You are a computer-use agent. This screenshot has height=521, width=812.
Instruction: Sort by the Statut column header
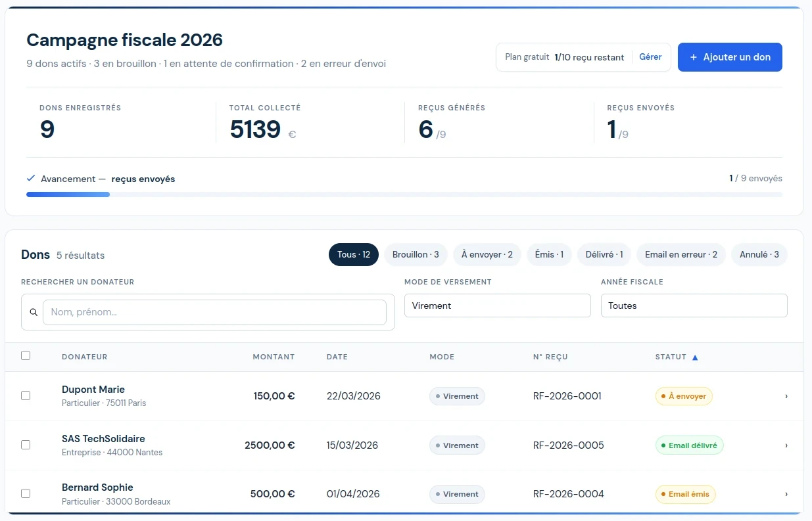(x=677, y=357)
